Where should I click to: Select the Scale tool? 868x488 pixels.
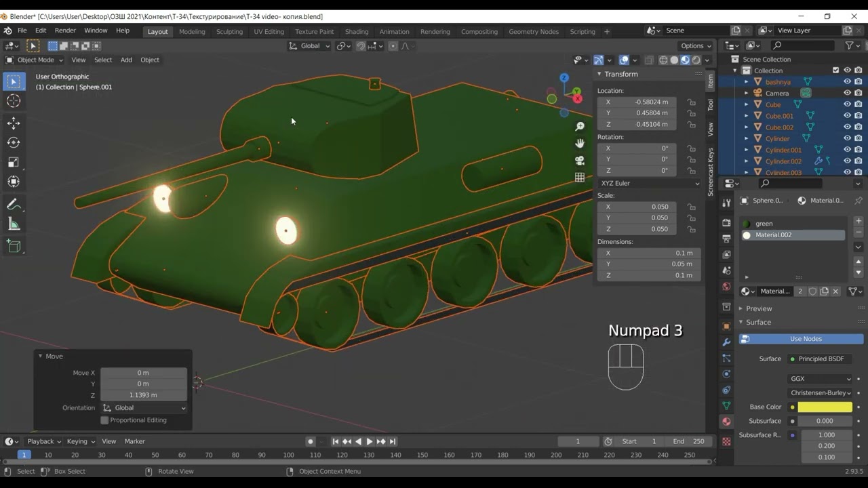coord(14,162)
